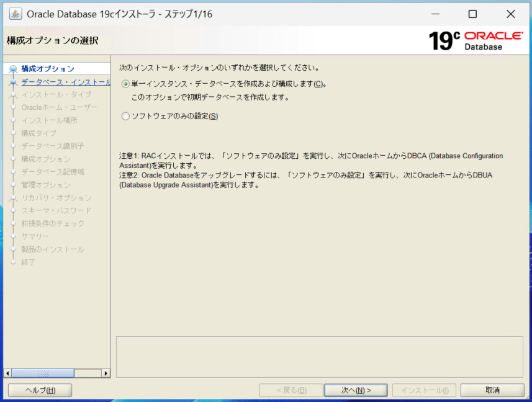Click the Oracle 19c Database logo
This screenshot has width=532, height=402.
[476, 40]
